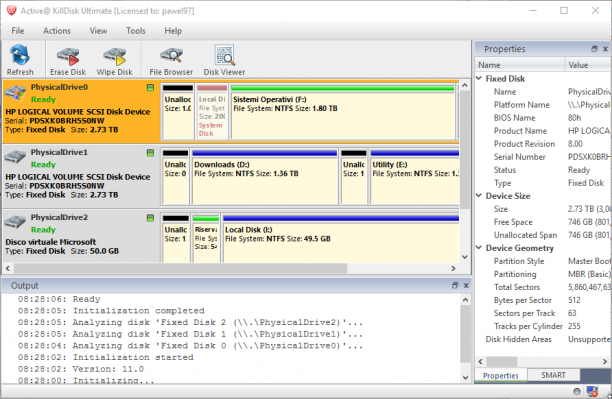Image resolution: width=612 pixels, height=399 pixels.
Task: Switch to the Properties tab
Action: [x=501, y=376]
